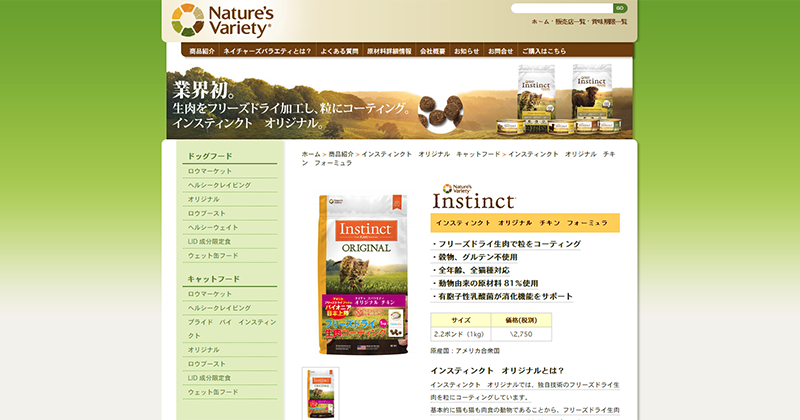Image resolution: width=800 pixels, height=420 pixels.
Task: Open ヘルシークレイビング under ドッグフード
Action: click(x=219, y=185)
